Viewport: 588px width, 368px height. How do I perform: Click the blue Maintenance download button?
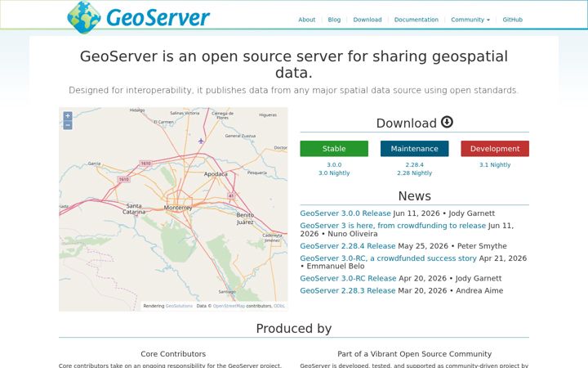414,149
